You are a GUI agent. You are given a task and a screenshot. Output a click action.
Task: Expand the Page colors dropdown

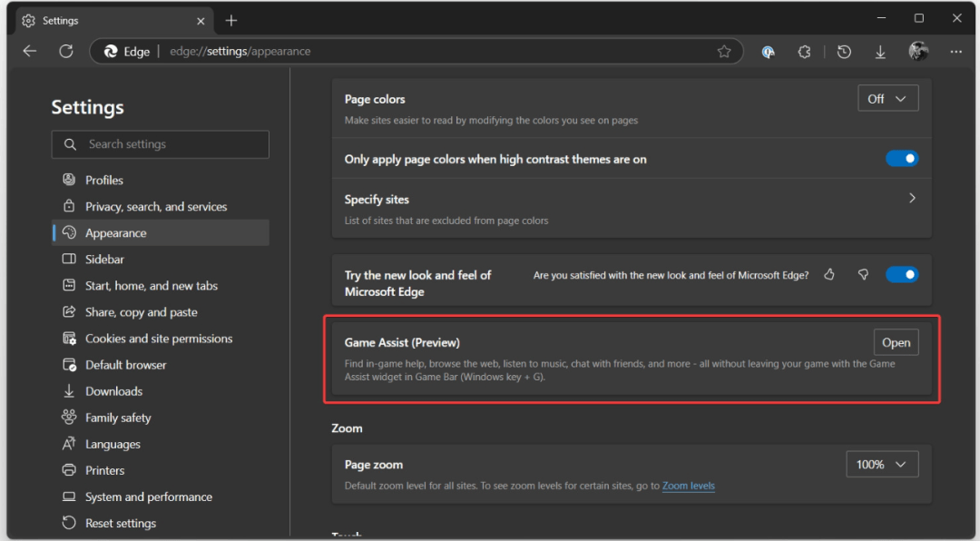coord(887,99)
